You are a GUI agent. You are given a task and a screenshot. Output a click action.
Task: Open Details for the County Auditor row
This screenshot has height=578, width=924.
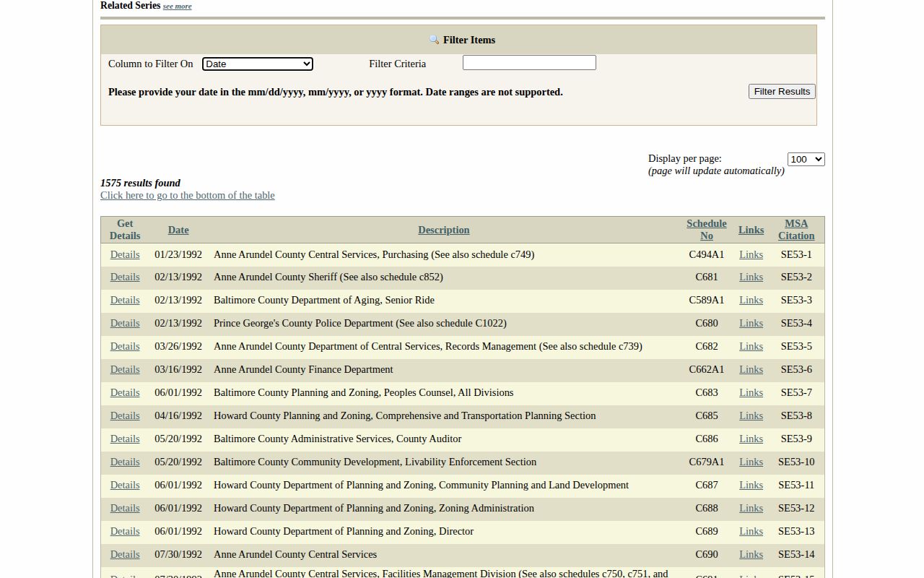[125, 439]
